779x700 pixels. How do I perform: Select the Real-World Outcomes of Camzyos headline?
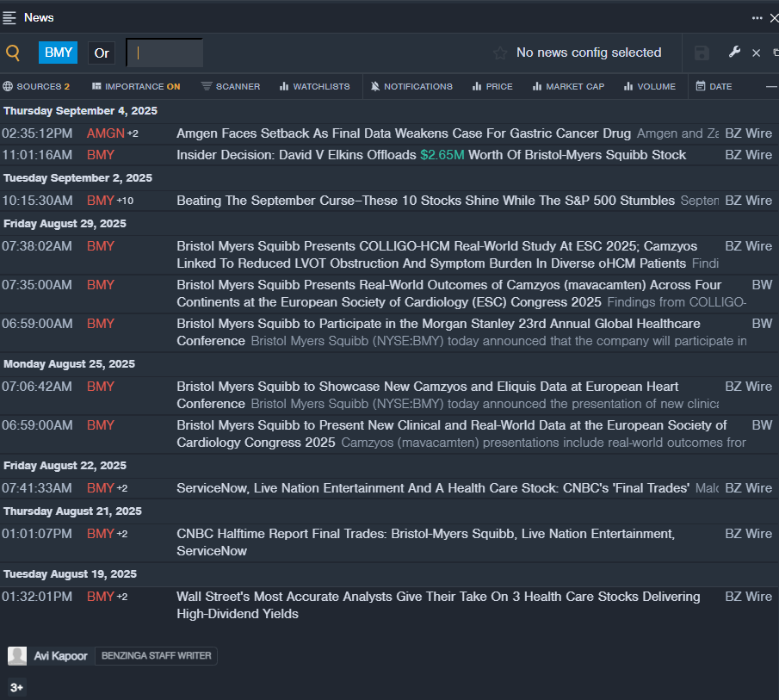pyautogui.click(x=449, y=294)
